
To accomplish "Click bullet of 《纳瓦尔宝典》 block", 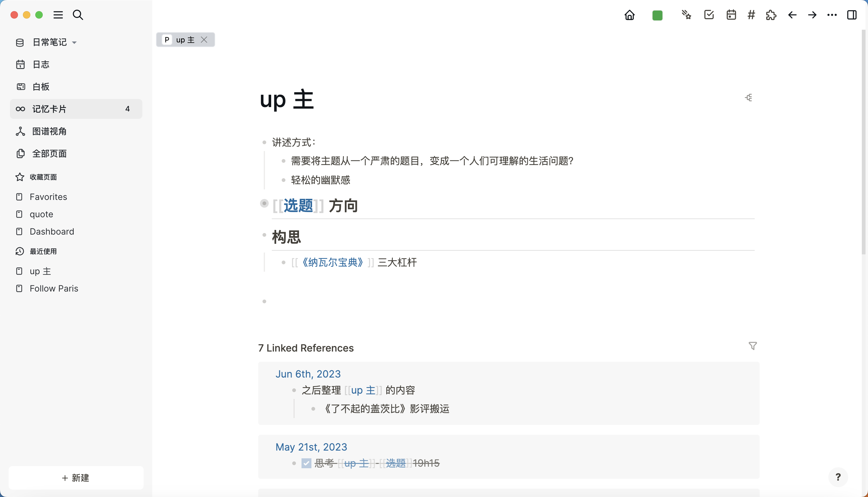I will click(283, 262).
